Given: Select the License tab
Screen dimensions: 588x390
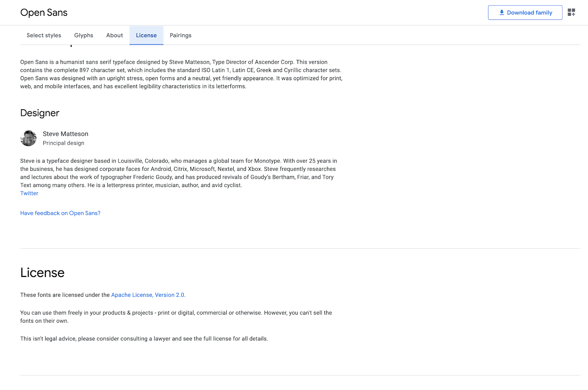Looking at the screenshot, I should coord(146,35).
